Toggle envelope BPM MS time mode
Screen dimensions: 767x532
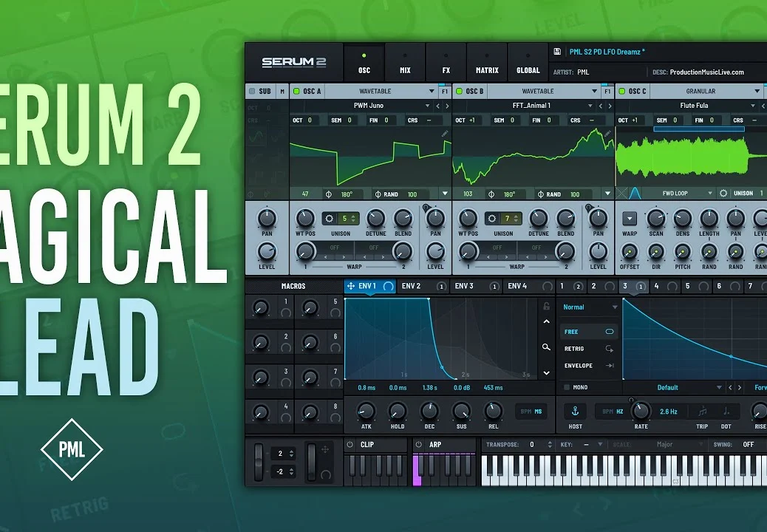tap(531, 412)
